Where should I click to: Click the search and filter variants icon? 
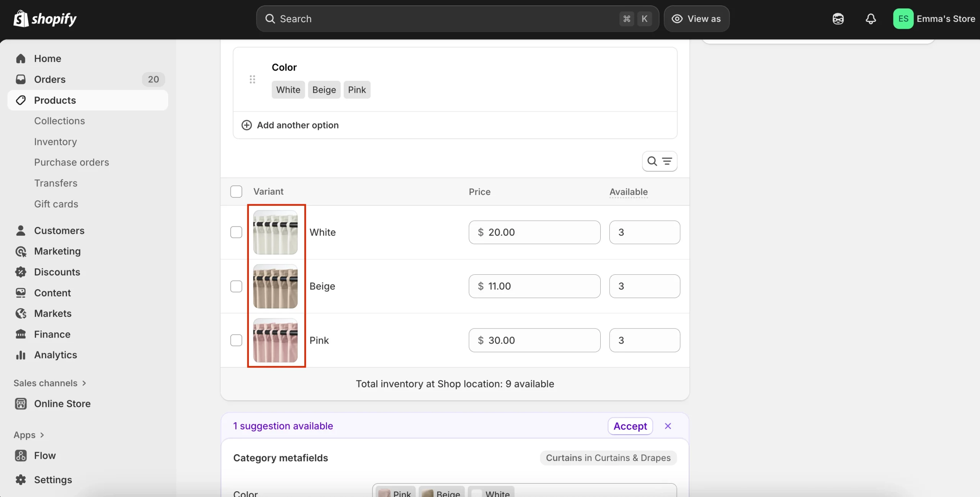pyautogui.click(x=659, y=161)
